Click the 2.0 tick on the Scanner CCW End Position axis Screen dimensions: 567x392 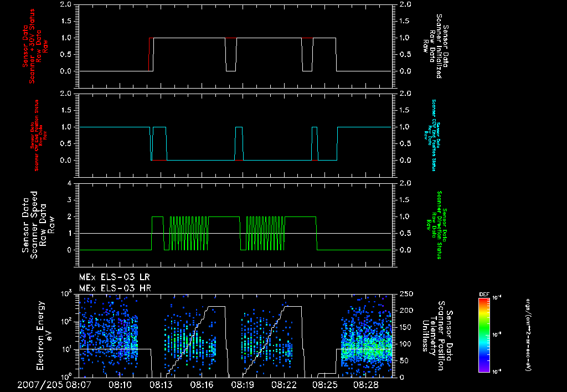405,94
